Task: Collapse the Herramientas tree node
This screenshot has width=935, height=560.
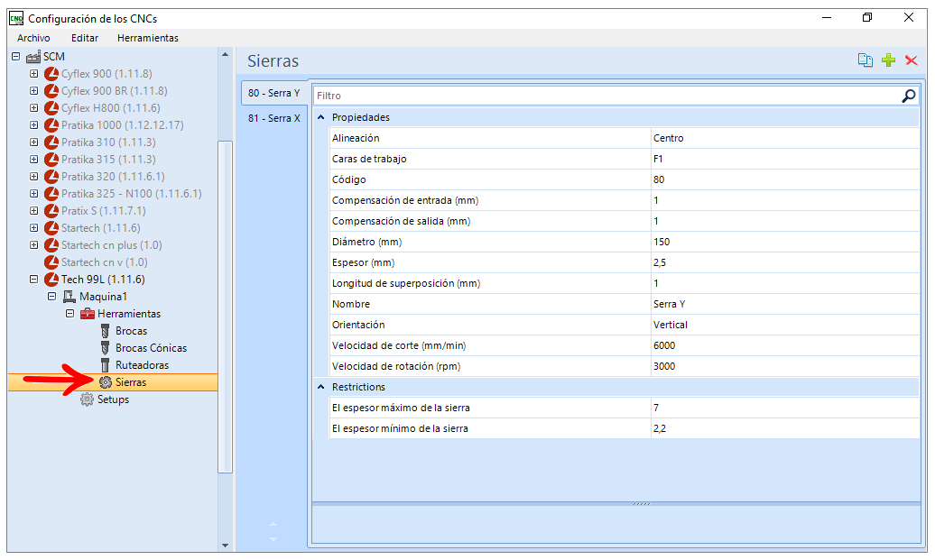Action: (69, 314)
